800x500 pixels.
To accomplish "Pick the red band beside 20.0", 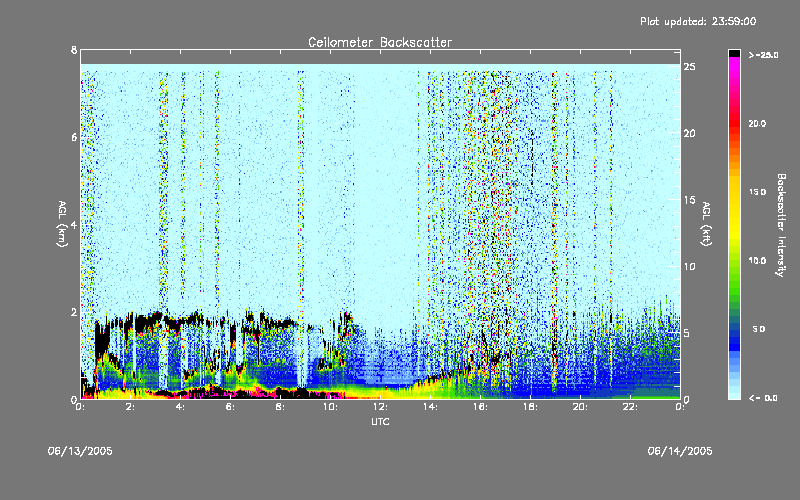I will click(x=735, y=123).
